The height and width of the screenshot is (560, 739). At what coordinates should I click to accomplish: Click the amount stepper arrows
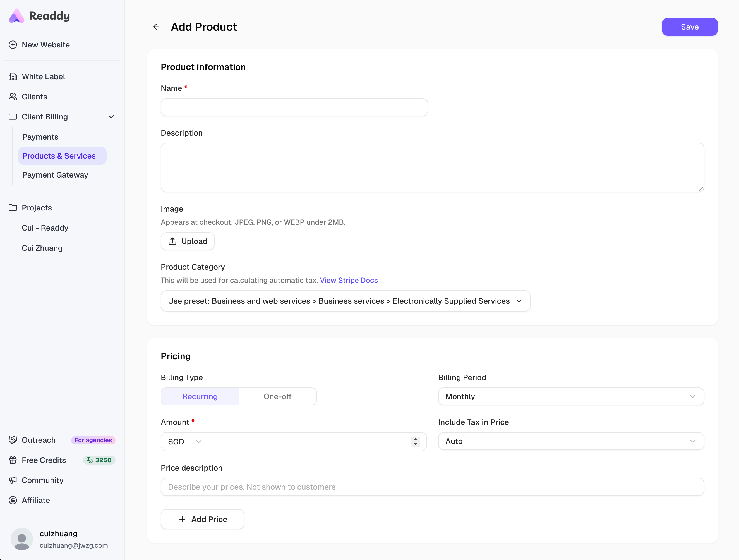(x=415, y=441)
